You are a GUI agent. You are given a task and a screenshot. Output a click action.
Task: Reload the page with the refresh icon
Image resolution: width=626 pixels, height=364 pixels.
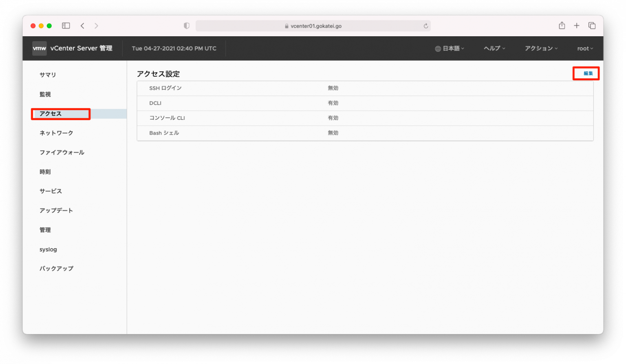[425, 26]
